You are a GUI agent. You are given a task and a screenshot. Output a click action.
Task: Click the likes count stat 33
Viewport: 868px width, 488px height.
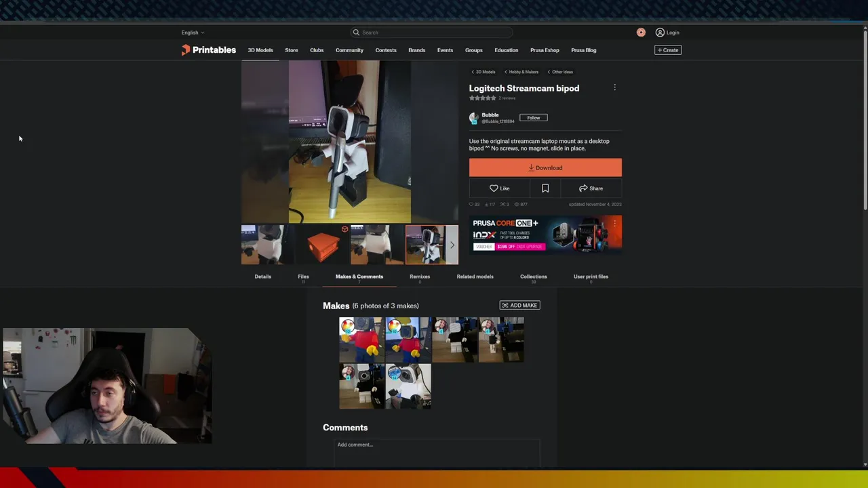[x=475, y=204]
